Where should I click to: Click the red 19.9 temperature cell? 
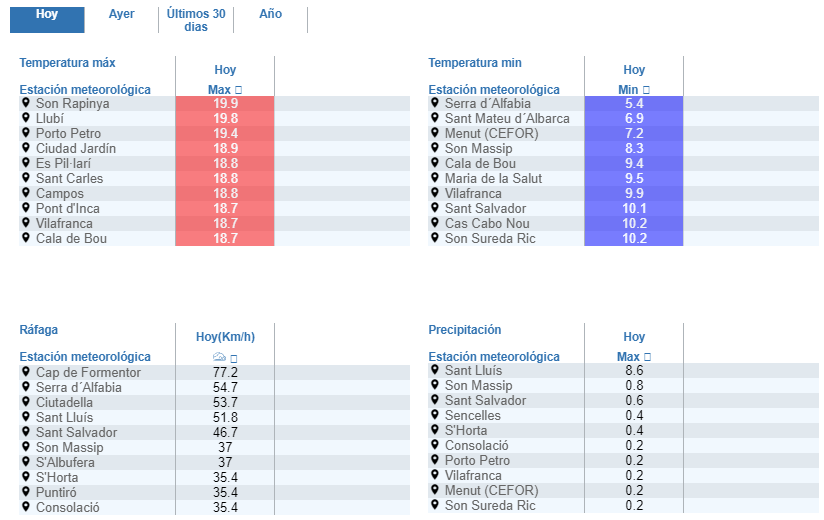click(x=225, y=103)
